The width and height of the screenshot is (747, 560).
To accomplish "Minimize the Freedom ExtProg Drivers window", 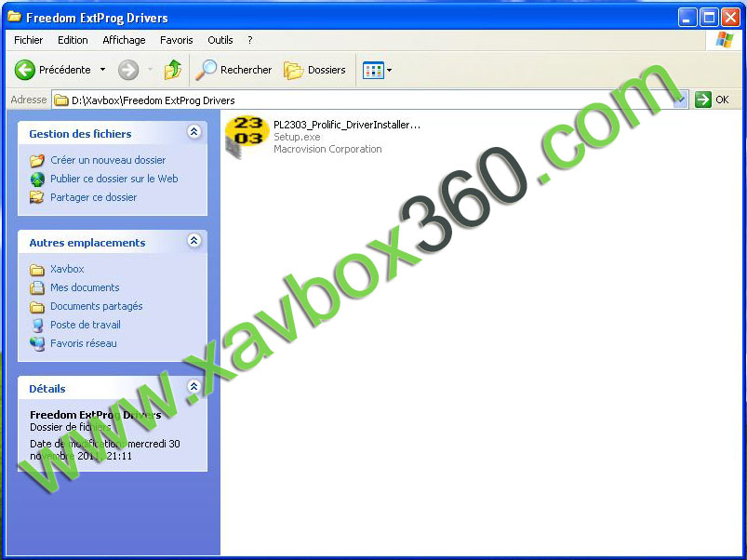I will tap(687, 18).
